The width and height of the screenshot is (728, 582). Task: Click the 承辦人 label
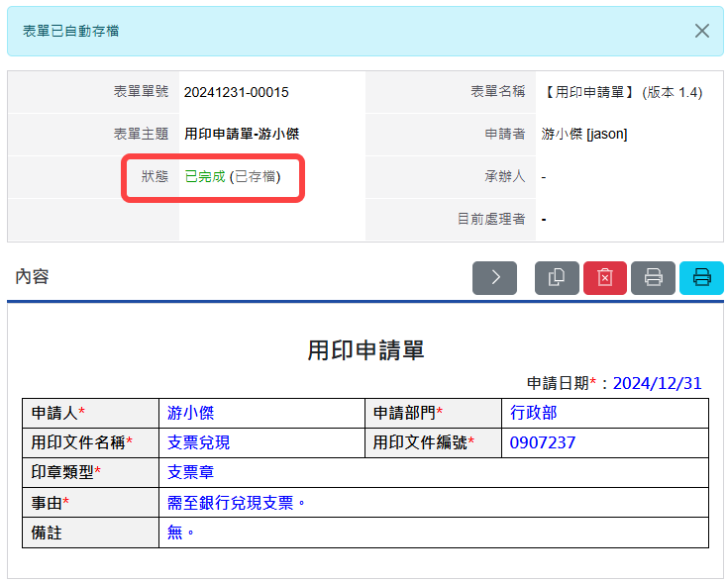click(x=505, y=177)
